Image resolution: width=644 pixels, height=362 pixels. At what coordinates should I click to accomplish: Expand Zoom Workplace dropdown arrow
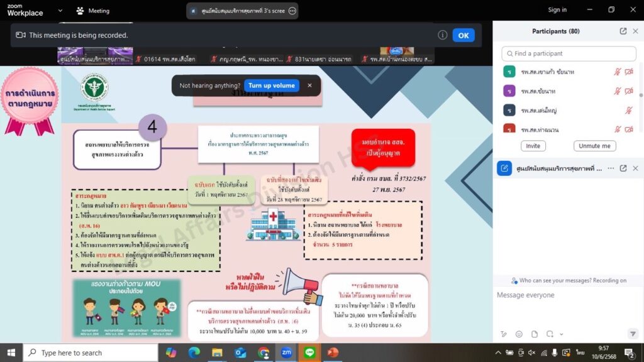pyautogui.click(x=60, y=11)
